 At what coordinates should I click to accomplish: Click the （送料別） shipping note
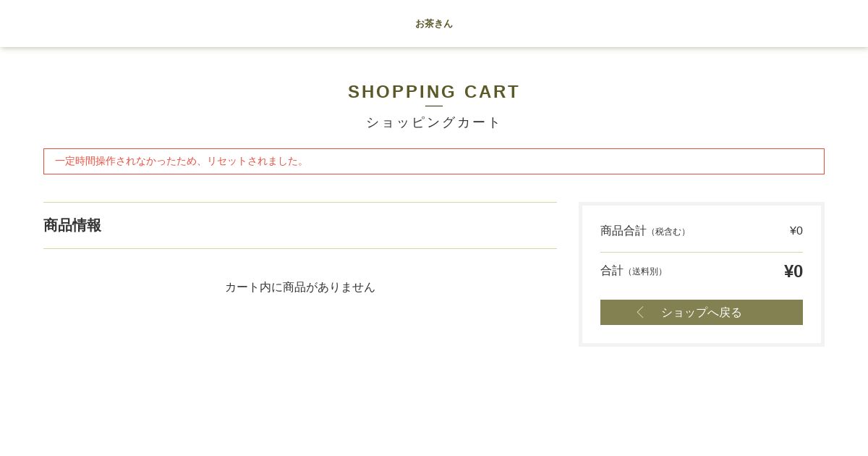point(645,271)
